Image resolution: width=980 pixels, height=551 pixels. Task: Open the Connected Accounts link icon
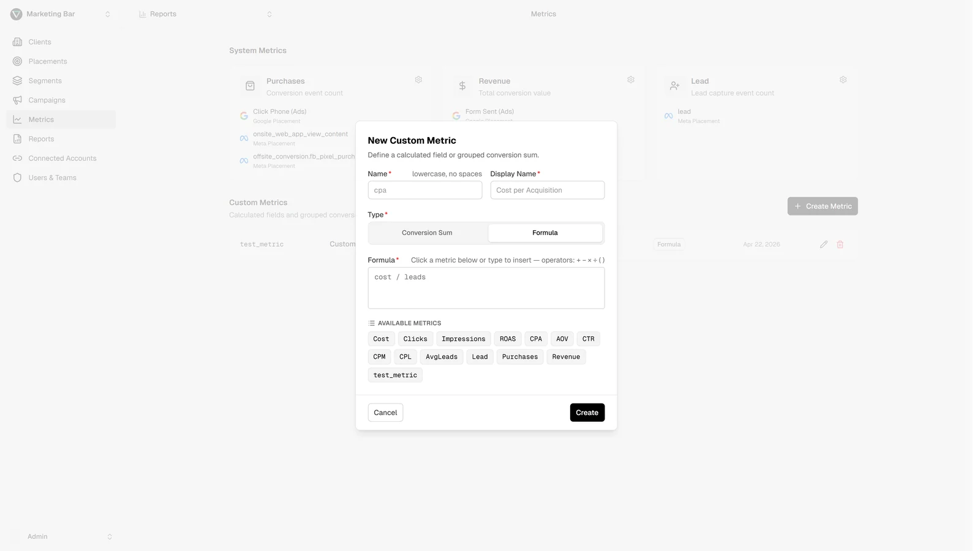[17, 159]
